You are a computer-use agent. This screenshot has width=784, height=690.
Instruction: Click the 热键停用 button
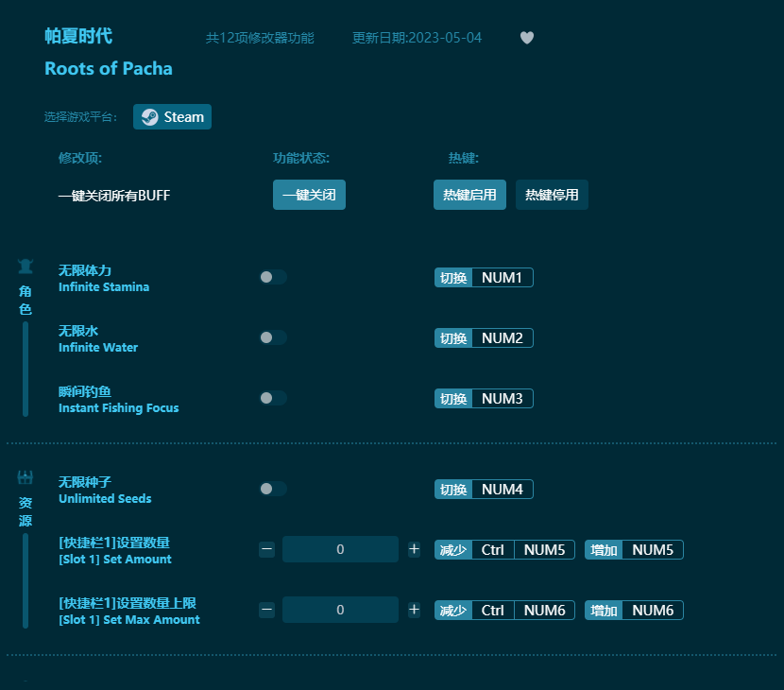[x=552, y=195]
